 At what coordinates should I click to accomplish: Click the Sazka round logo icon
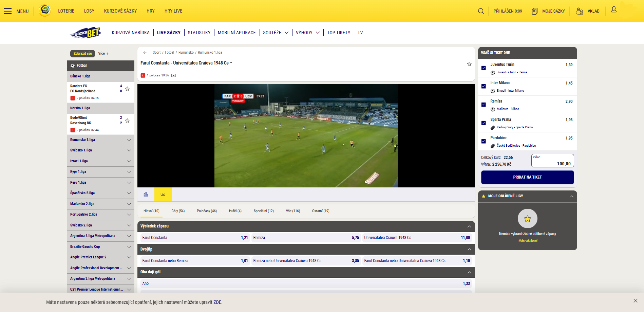pyautogui.click(x=45, y=11)
